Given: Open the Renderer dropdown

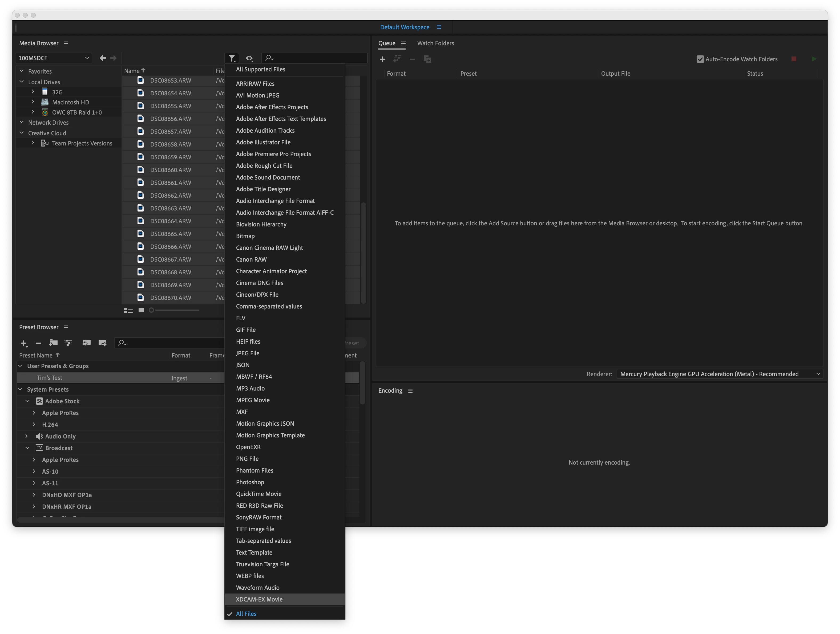Looking at the screenshot, I should (x=719, y=374).
